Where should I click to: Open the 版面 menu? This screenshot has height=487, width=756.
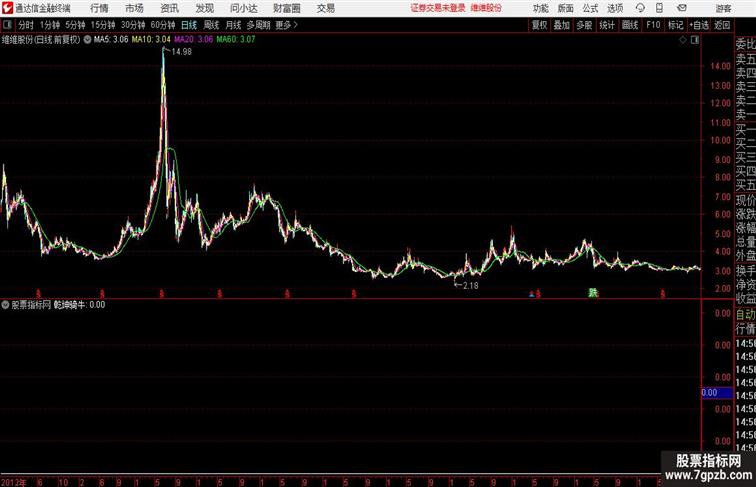[566, 8]
